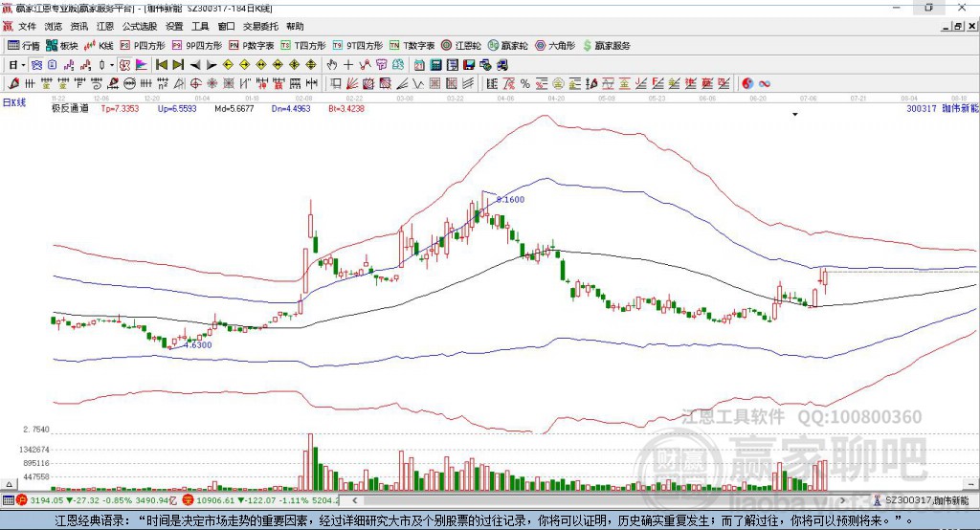
Task: Click the 8.1600 high price label
Action: [511, 199]
